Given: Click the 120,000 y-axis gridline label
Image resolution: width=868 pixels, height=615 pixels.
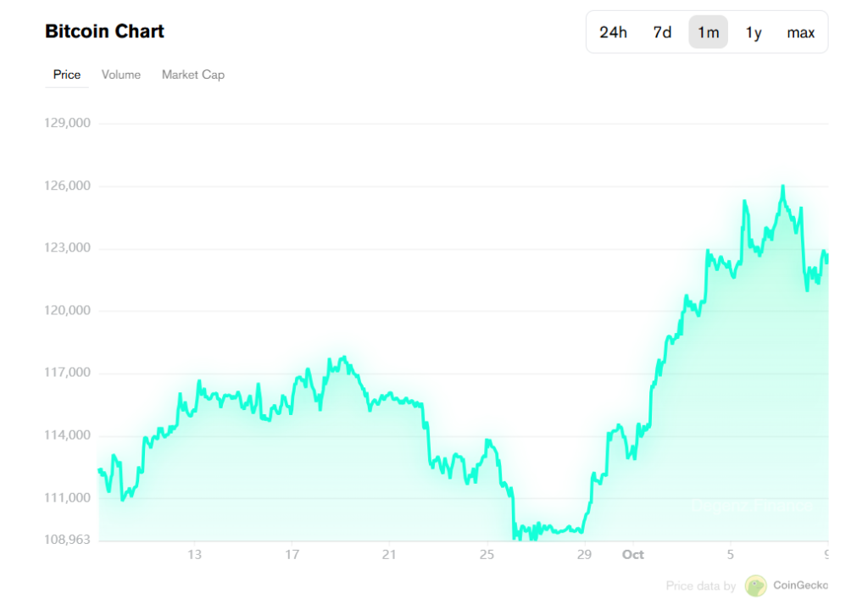Looking at the screenshot, I should pos(68,310).
